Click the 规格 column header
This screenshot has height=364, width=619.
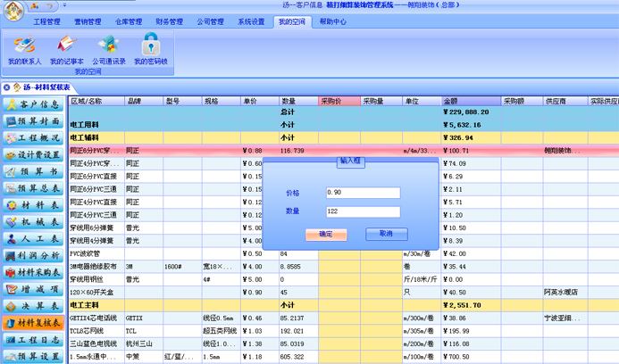click(x=222, y=101)
